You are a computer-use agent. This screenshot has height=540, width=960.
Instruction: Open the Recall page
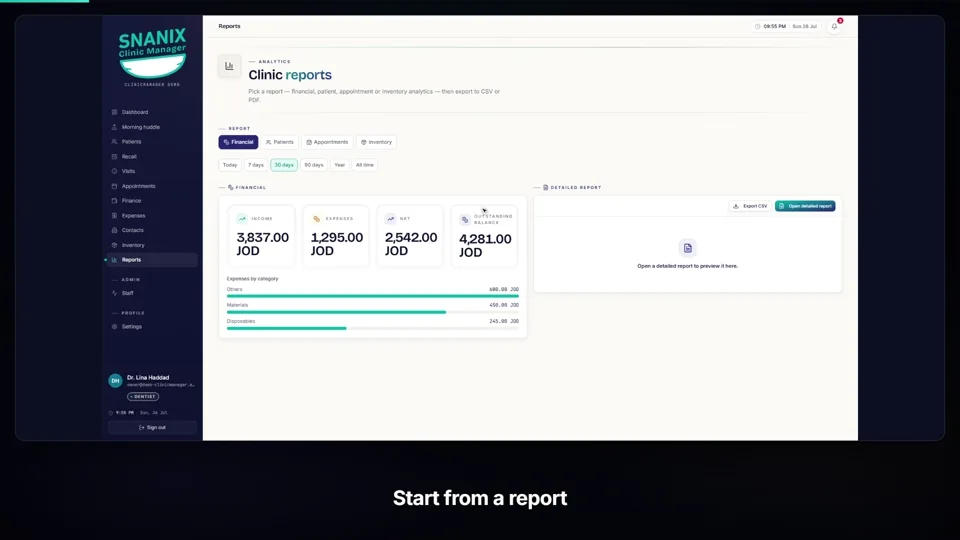[152, 156]
